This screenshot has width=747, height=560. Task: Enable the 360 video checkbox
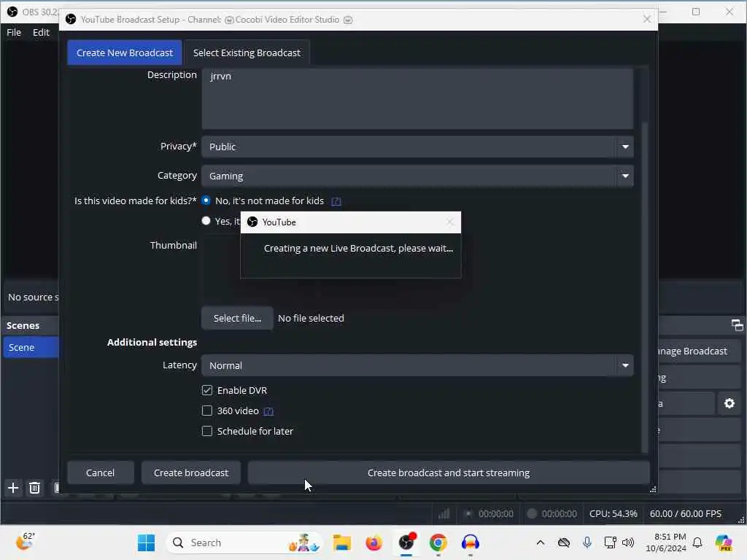[x=206, y=411]
